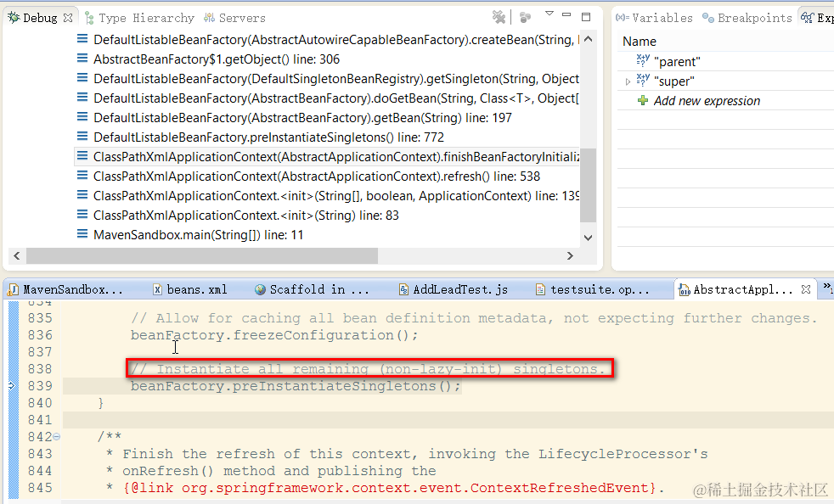Click stack frame icon beside AbstractBeanFactory$1.getObject()
The height and width of the screenshot is (504, 834).
pyautogui.click(x=82, y=58)
